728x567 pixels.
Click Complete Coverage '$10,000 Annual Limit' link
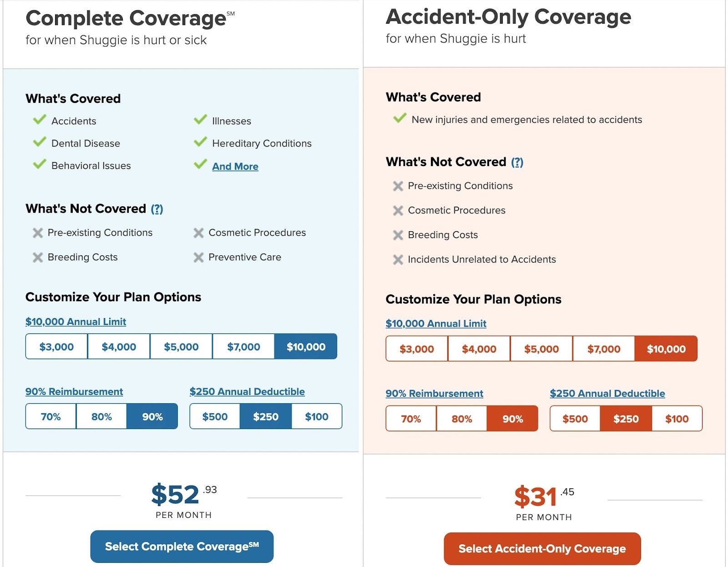click(76, 322)
